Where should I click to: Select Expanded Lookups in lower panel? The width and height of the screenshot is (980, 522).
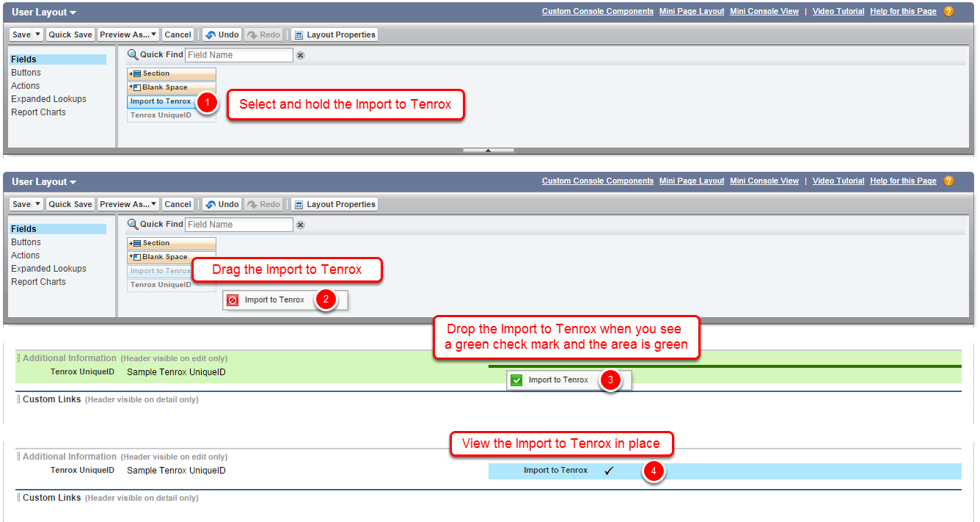(x=48, y=269)
